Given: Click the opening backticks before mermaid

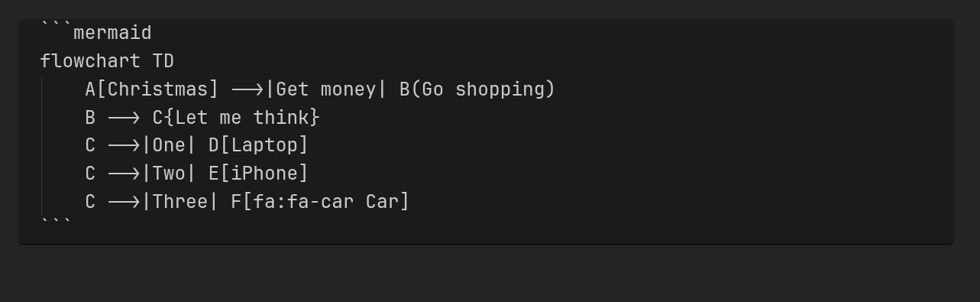Looking at the screenshot, I should 56,29.
